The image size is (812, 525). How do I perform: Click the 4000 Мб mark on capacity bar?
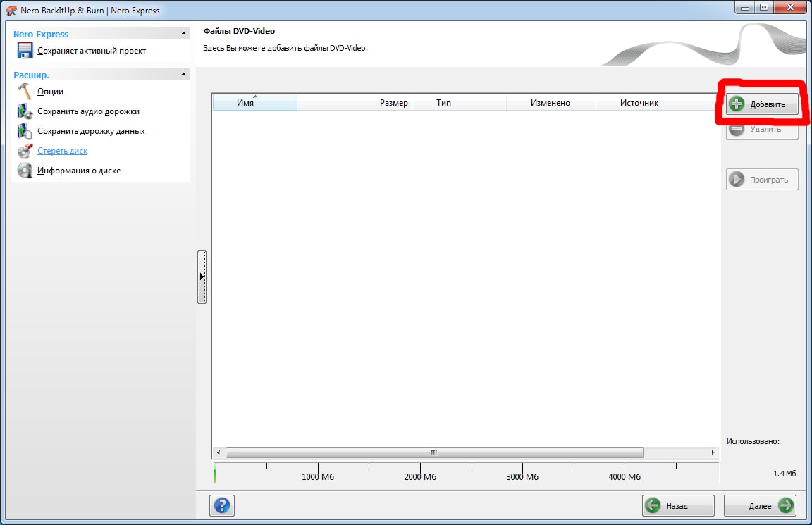[625, 476]
